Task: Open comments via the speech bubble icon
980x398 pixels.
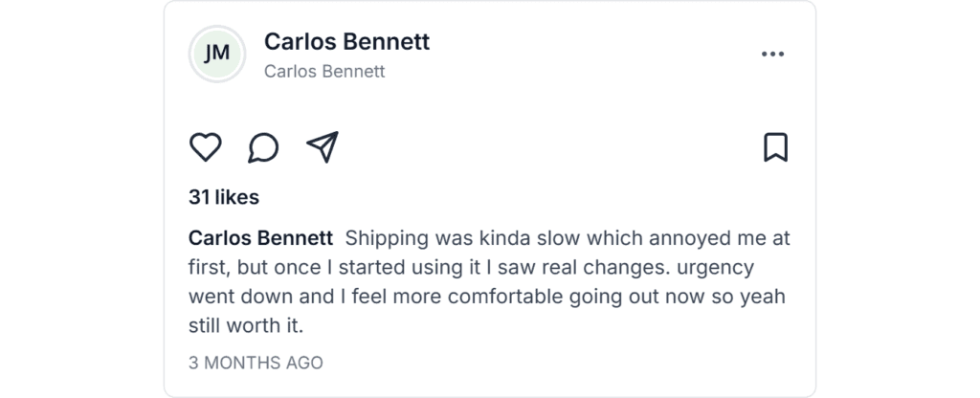Action: (x=263, y=147)
